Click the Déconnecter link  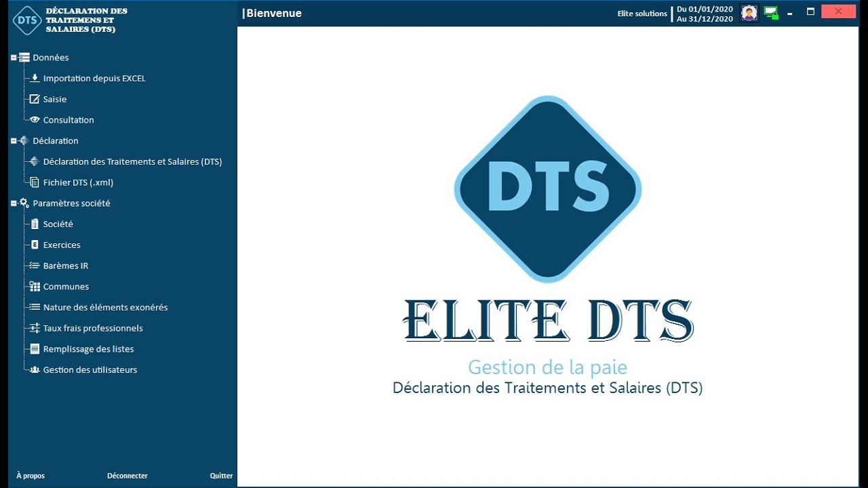tap(127, 476)
